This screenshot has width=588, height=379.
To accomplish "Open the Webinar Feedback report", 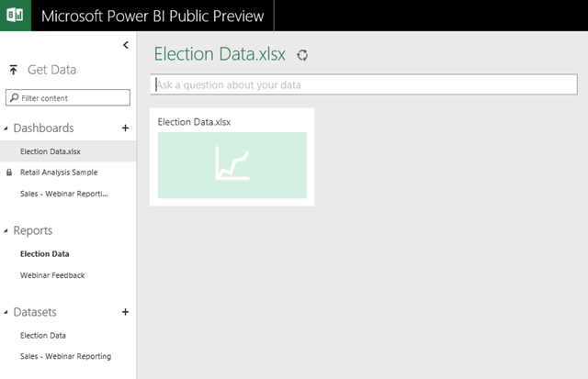I will click(x=52, y=275).
